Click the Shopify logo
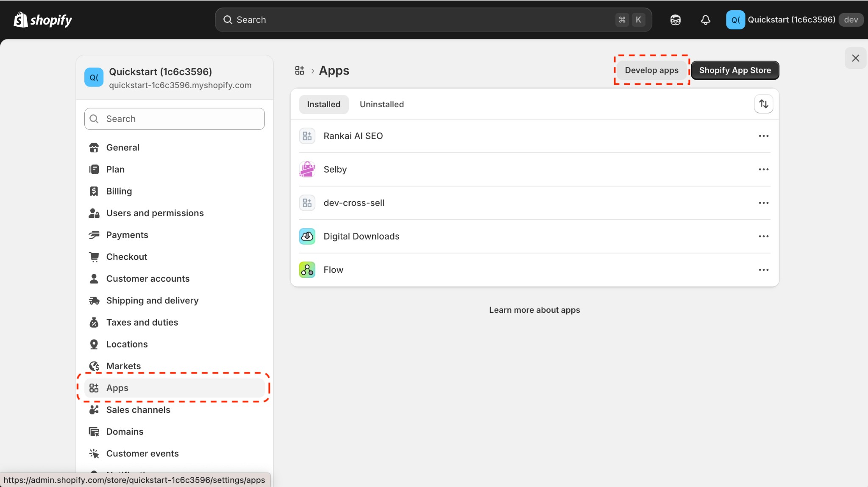This screenshot has width=868, height=487. click(x=42, y=19)
